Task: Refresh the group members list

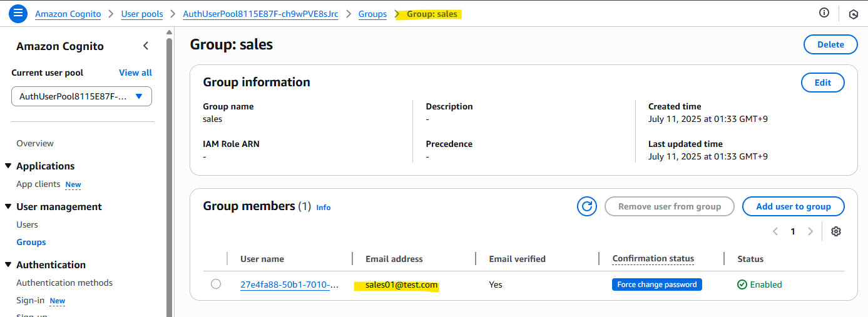Action: [x=586, y=206]
